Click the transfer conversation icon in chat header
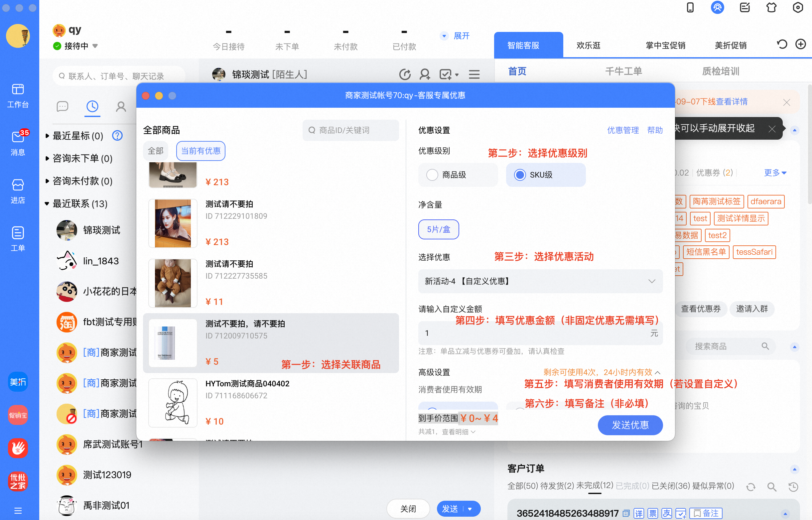The width and height of the screenshot is (812, 520). [405, 74]
